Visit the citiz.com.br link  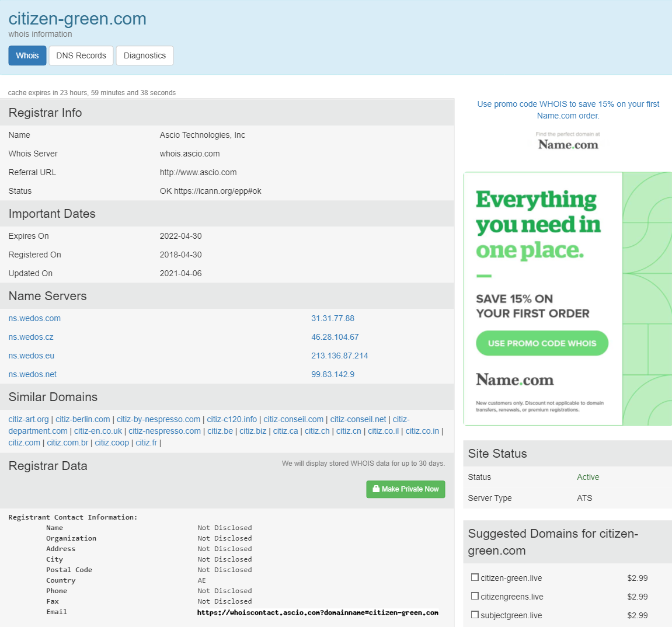[x=68, y=443]
